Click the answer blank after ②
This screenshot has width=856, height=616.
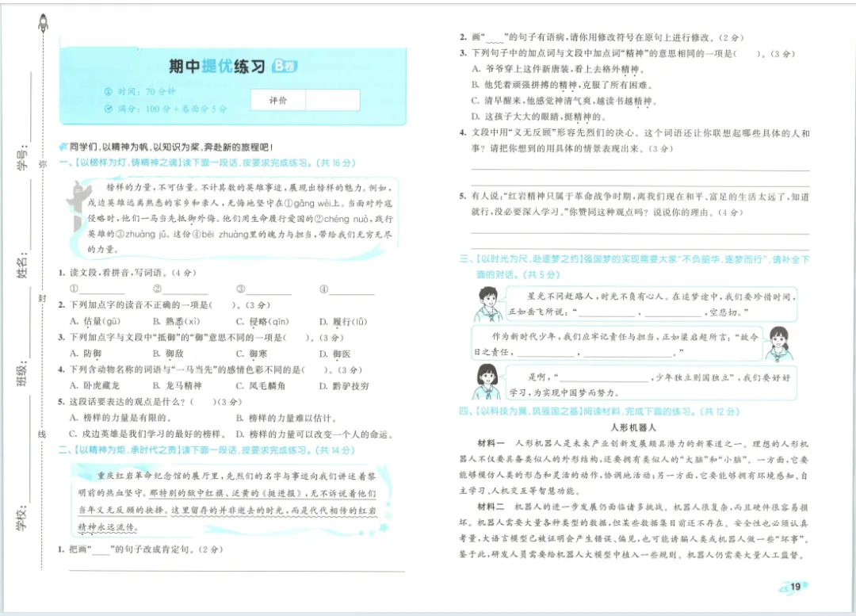(x=185, y=289)
